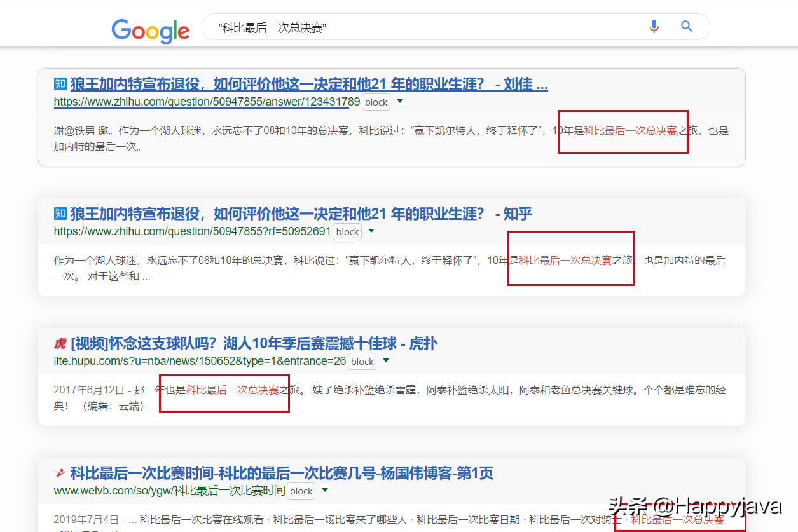Viewport: 798px width, 532px height.
Task: Click block button beside lite.hupu.com URL
Action: point(362,361)
